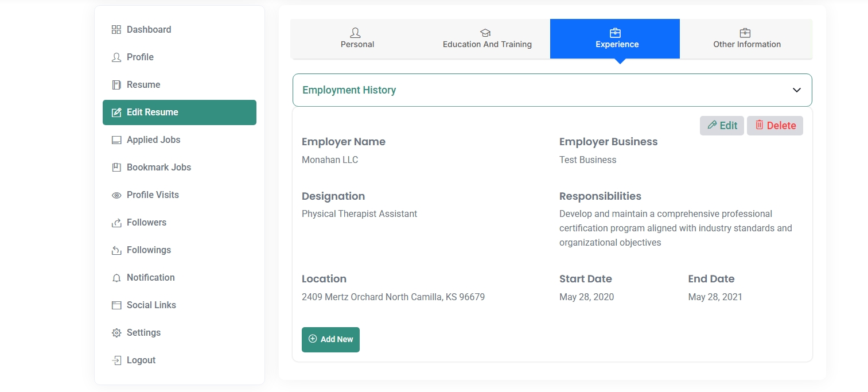Image resolution: width=868 pixels, height=392 pixels.
Task: Click the Employer Name heading
Action: point(344,142)
